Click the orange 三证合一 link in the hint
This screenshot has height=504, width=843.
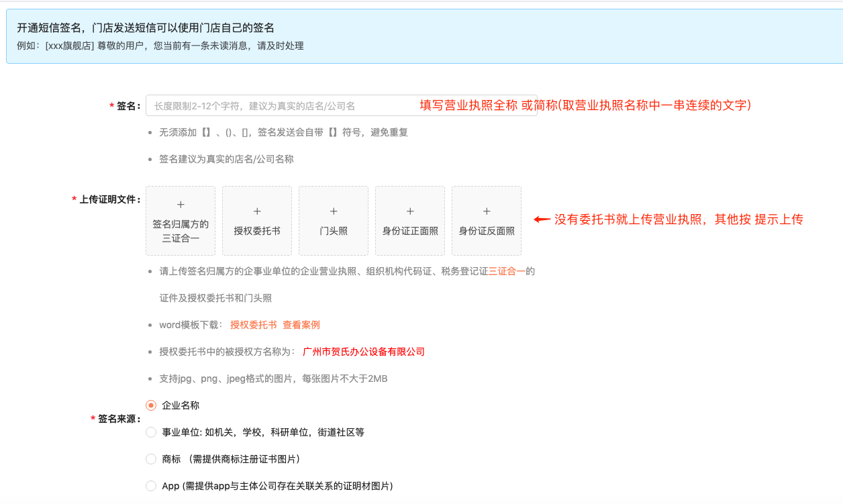(x=506, y=271)
